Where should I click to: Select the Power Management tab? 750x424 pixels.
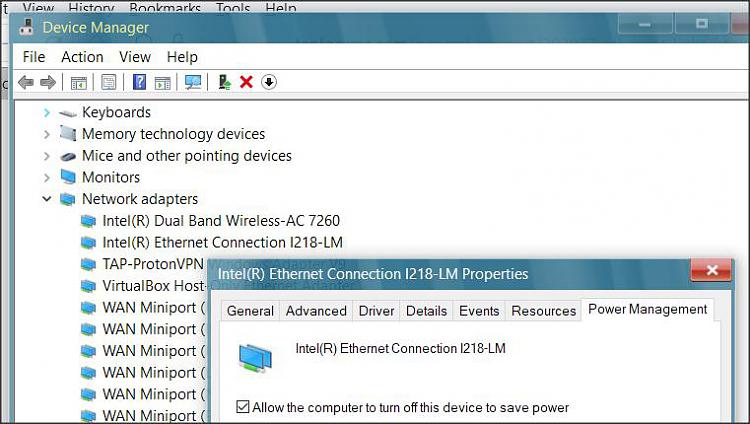tap(648, 310)
